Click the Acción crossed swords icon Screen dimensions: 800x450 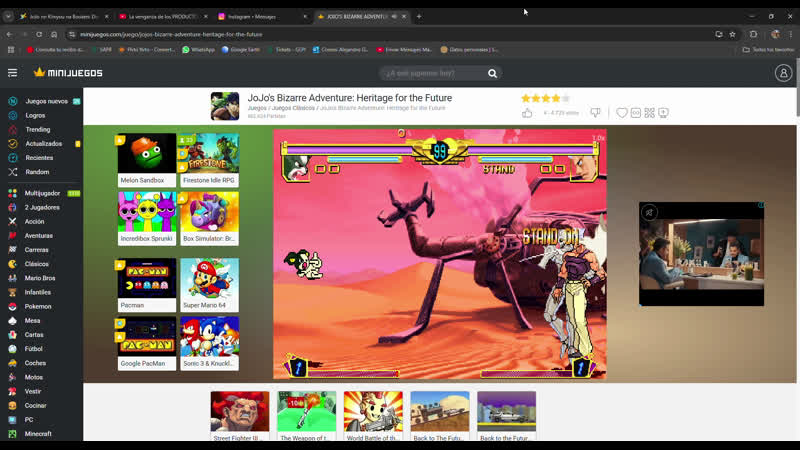[x=13, y=221]
